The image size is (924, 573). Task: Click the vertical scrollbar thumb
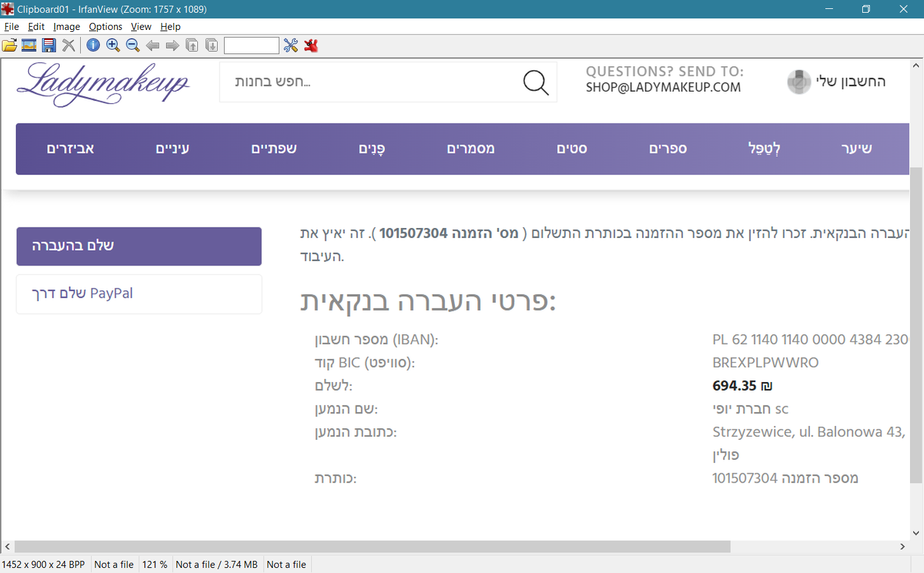[916, 325]
